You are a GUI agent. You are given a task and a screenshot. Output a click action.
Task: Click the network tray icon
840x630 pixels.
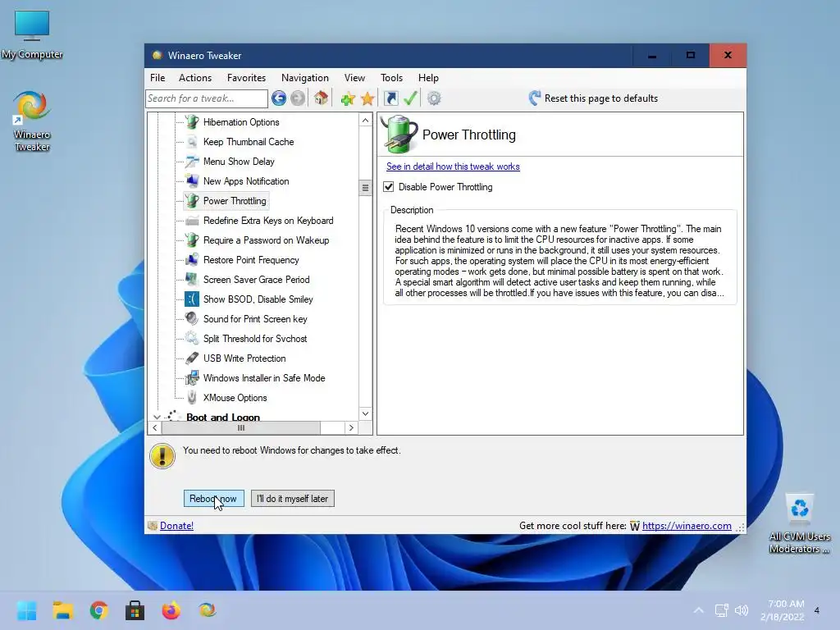tap(721, 610)
